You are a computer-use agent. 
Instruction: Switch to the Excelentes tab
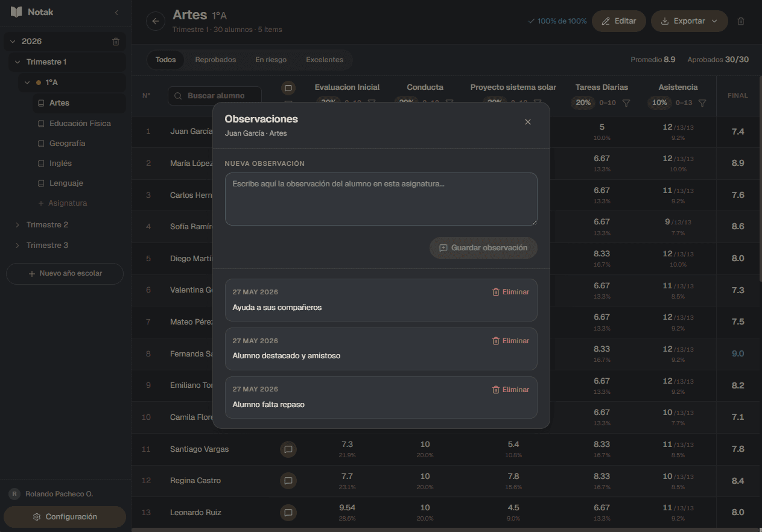tap(325, 60)
